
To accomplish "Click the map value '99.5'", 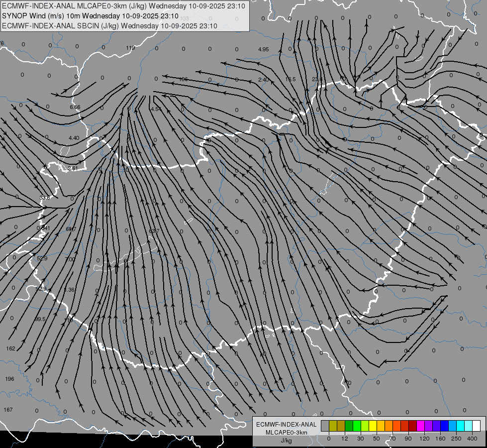I will tap(40, 319).
